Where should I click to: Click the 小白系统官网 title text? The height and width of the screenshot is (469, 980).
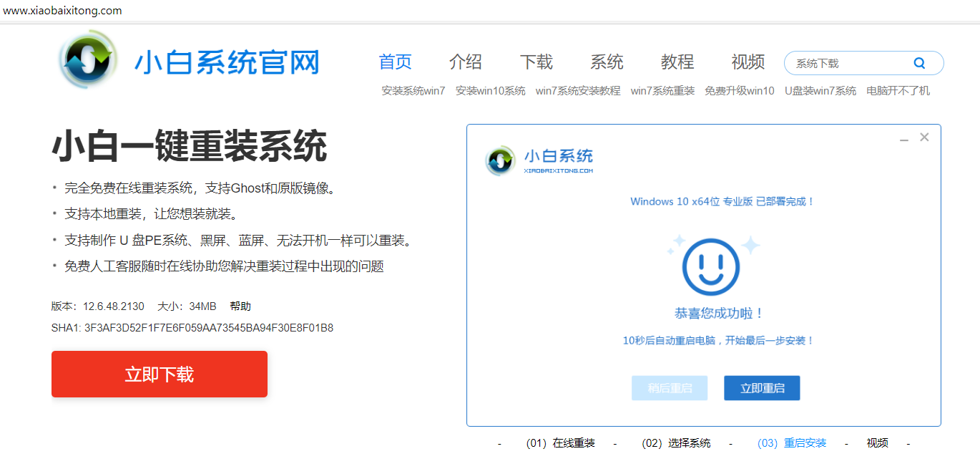point(227,63)
